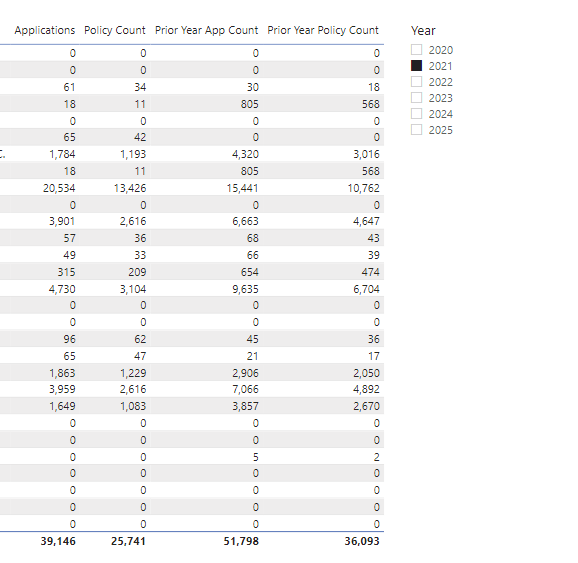Click the Prior Year Policy Count header

(x=323, y=30)
